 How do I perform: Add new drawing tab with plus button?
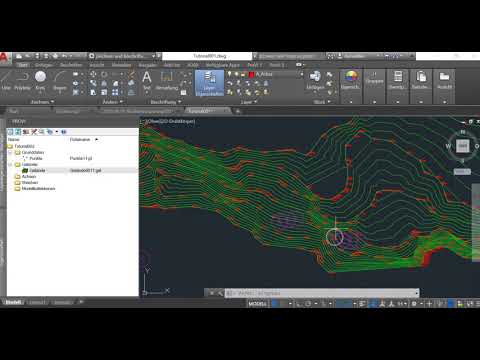pos(238,111)
